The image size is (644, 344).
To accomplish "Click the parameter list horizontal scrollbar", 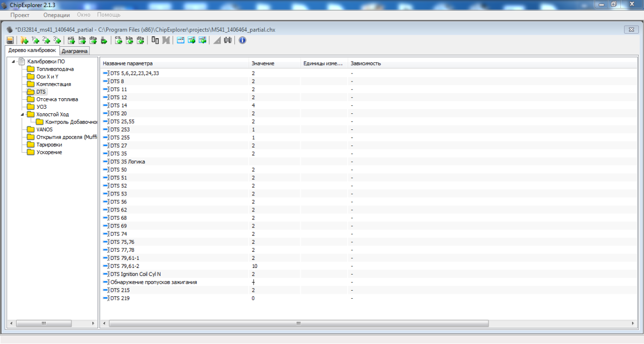I will (298, 323).
